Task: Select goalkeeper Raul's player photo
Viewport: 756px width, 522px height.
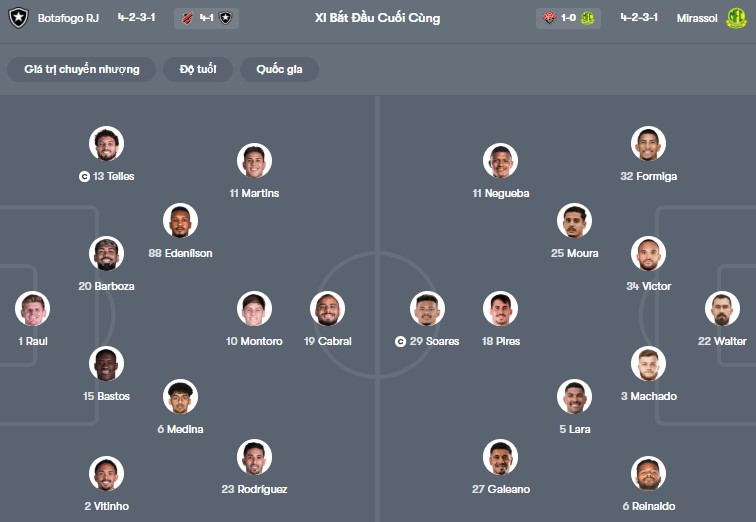Action: [33, 309]
